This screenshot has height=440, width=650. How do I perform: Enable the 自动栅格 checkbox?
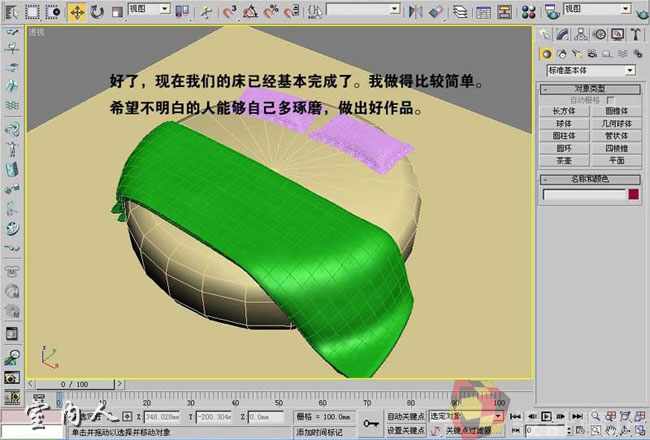point(610,100)
